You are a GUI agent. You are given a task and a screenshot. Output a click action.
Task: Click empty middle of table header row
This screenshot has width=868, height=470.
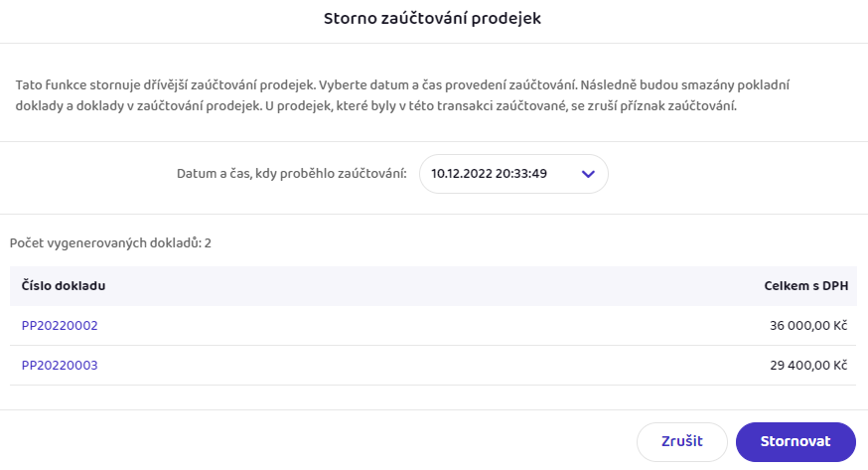(x=433, y=285)
